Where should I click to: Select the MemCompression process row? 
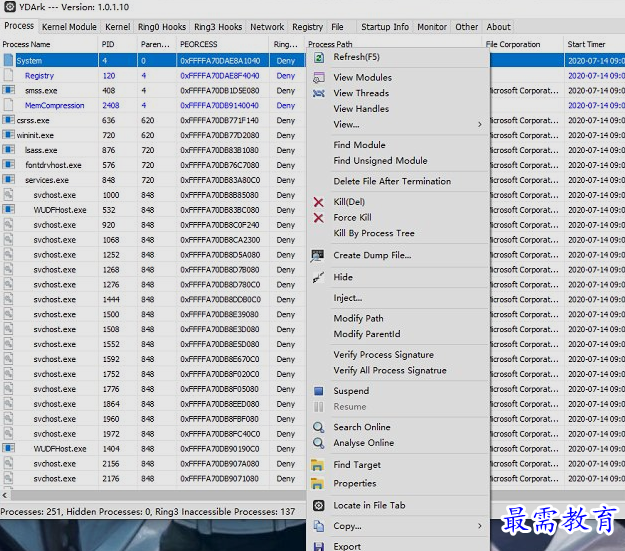(x=153, y=105)
